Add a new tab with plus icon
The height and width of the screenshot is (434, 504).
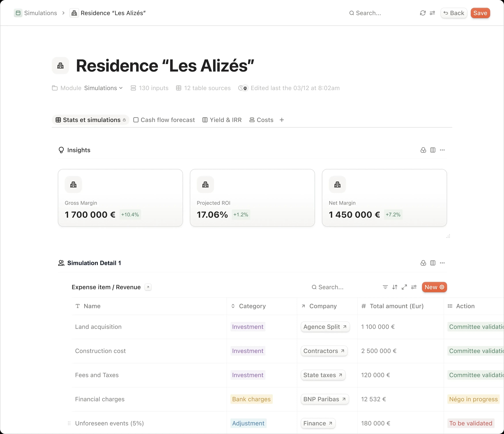click(x=282, y=120)
